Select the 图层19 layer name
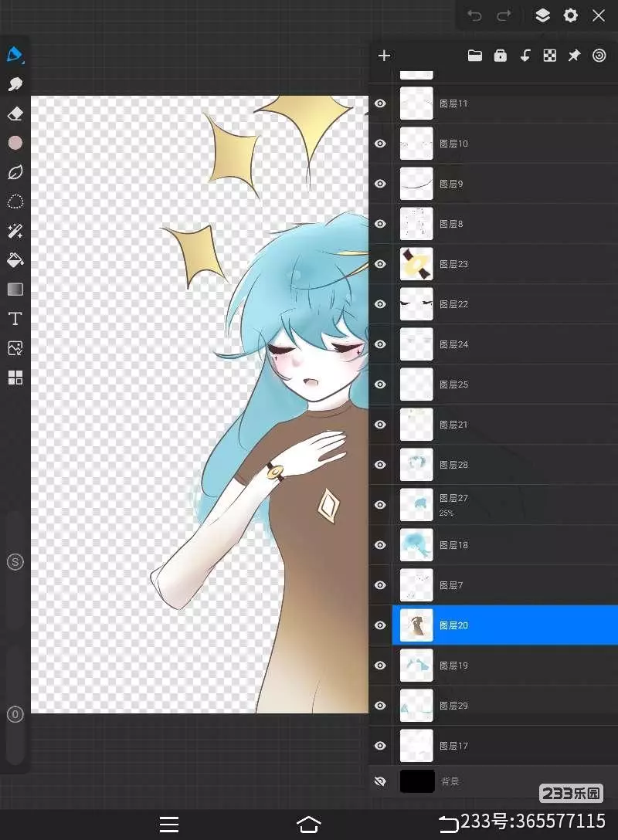 pyautogui.click(x=453, y=666)
